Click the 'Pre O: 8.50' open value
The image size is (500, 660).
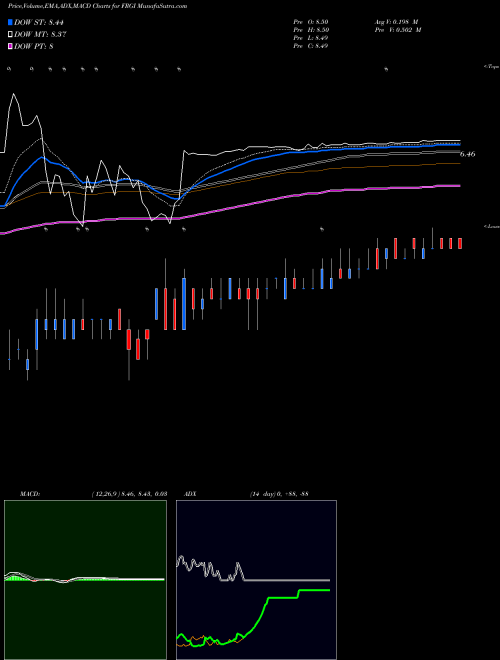tap(311, 22)
